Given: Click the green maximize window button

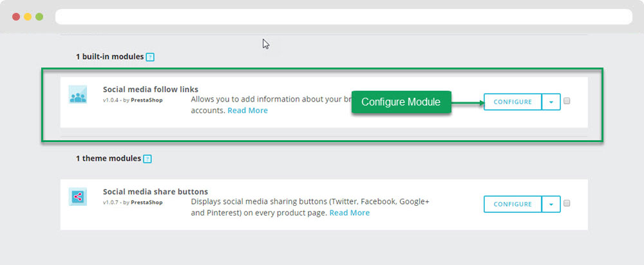Looking at the screenshot, I should click(39, 17).
